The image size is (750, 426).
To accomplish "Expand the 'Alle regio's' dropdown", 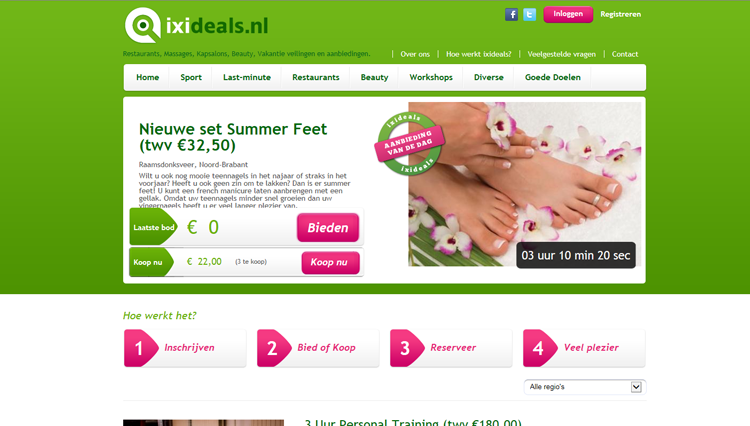I will click(x=585, y=387).
